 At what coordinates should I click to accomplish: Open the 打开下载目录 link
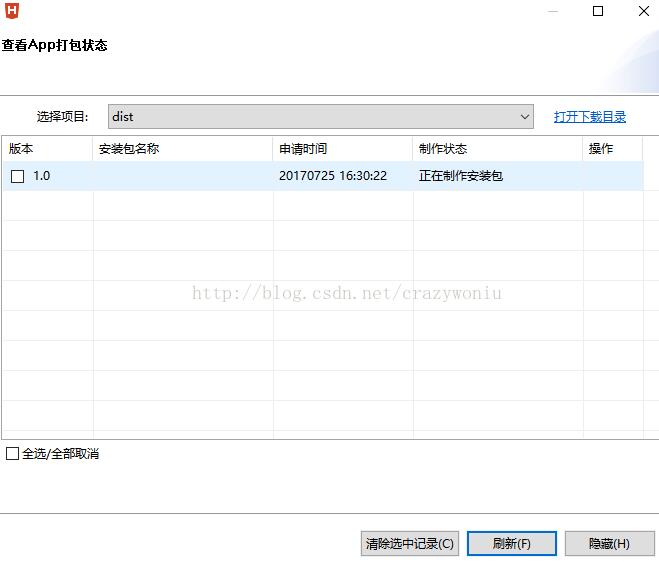click(x=590, y=116)
